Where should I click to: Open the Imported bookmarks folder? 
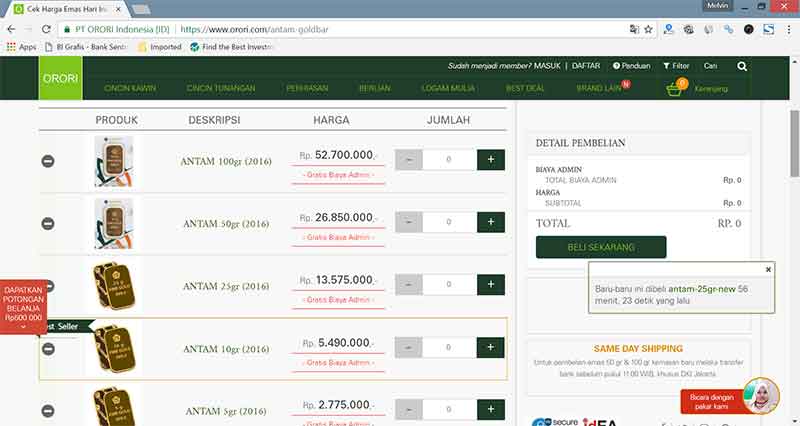click(x=160, y=47)
